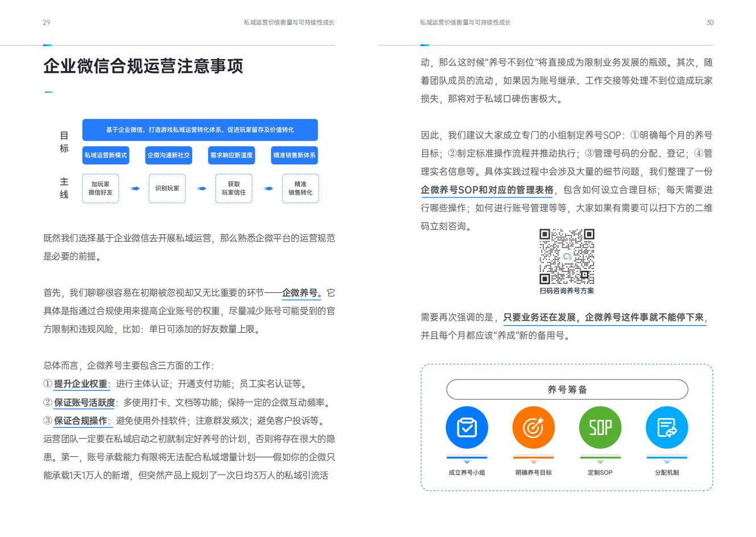
Task: Click the 主线 row label
Action: coord(64,188)
